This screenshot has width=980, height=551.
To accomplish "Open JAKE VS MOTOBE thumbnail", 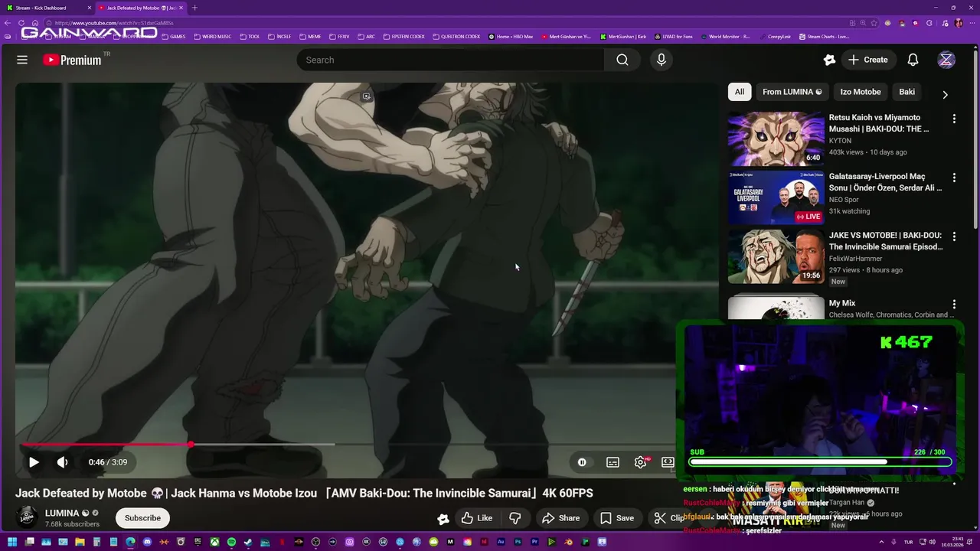I will [x=776, y=256].
